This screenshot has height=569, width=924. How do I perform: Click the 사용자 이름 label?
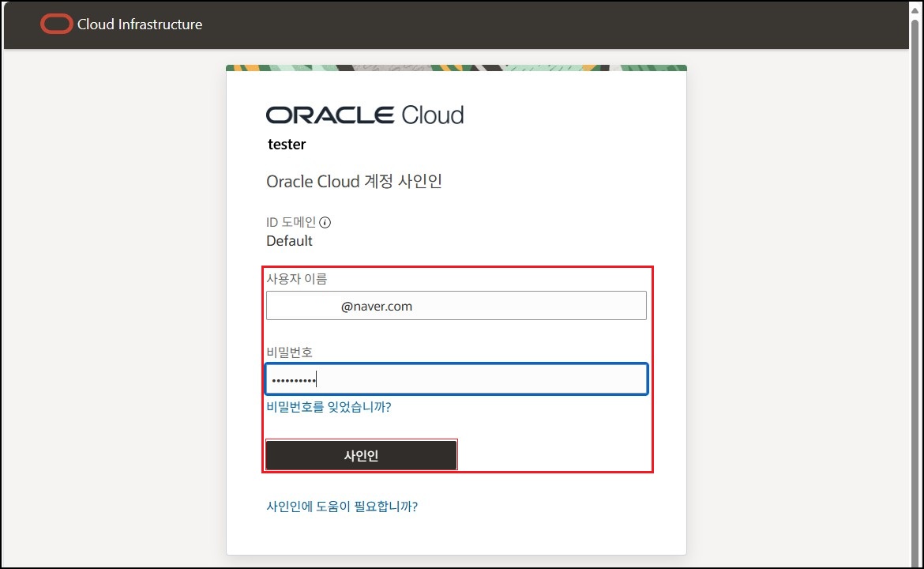[296, 278]
